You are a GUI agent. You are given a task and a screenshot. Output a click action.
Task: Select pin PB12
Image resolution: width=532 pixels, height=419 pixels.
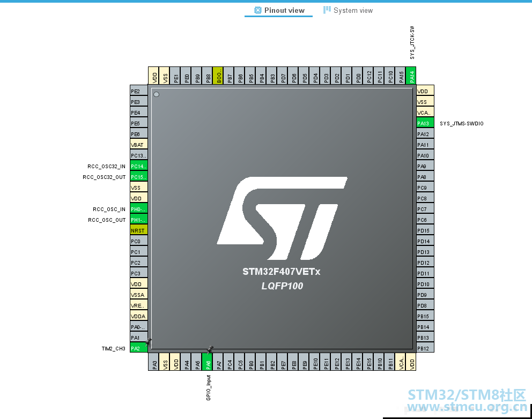[x=425, y=348]
